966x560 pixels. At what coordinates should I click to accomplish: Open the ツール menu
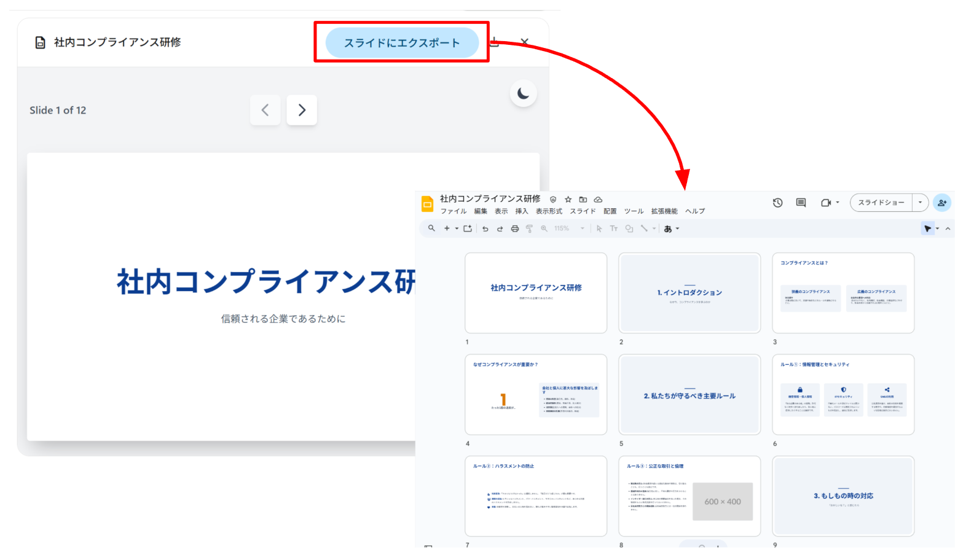tap(634, 211)
